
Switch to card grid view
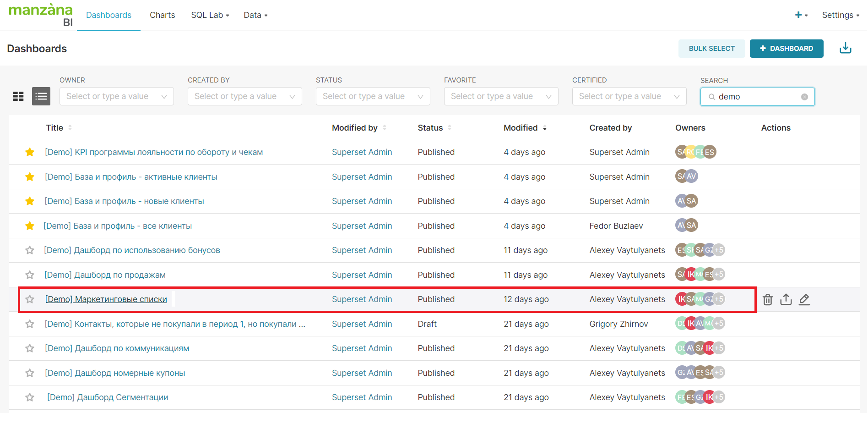coord(18,96)
